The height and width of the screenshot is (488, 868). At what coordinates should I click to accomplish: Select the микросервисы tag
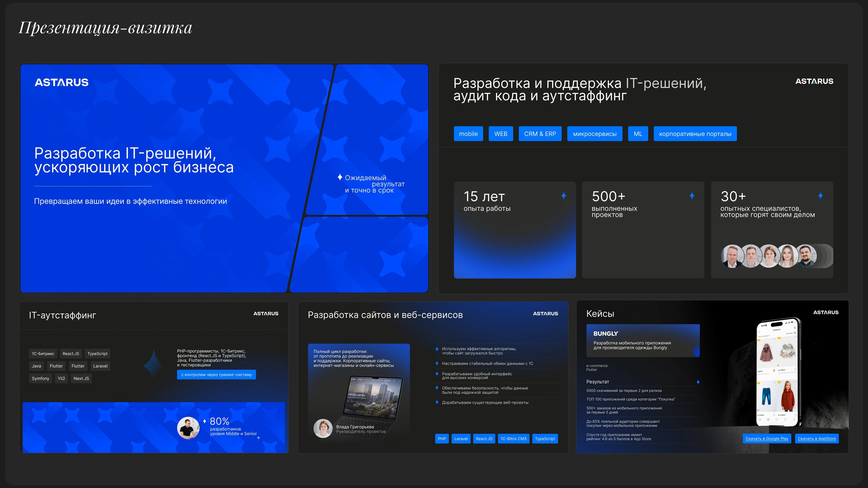pyautogui.click(x=595, y=134)
